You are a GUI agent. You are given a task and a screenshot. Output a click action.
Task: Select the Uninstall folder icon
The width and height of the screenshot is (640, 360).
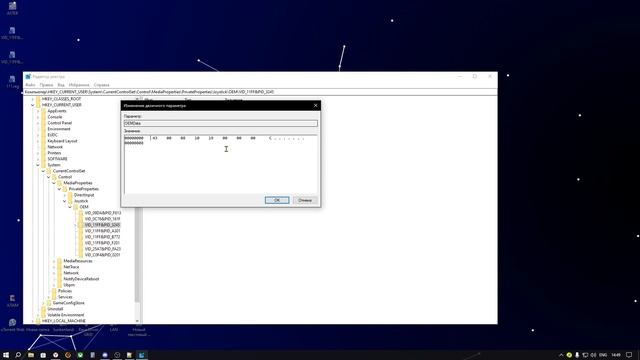(x=44, y=309)
